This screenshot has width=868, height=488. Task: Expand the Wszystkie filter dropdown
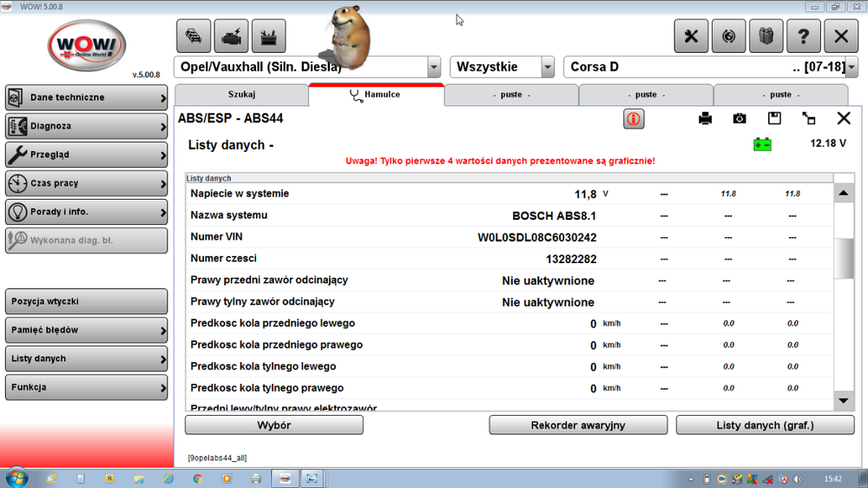point(547,67)
